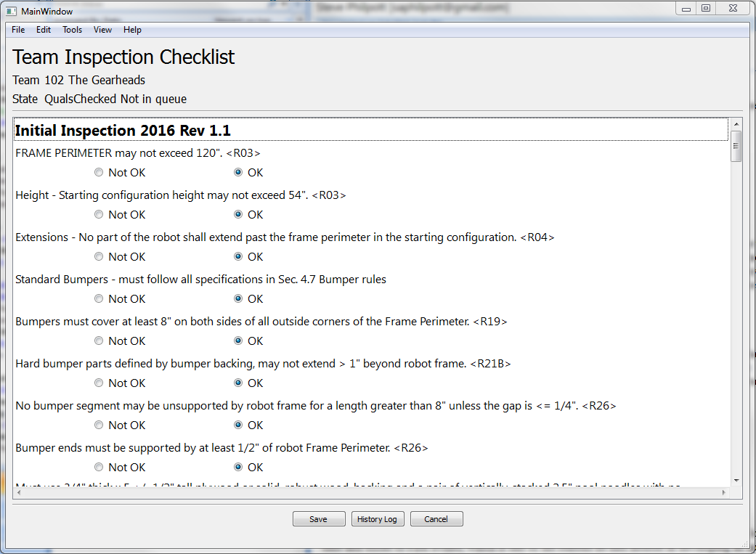Mark Standard Bumpers rule as Not OK

(99, 299)
